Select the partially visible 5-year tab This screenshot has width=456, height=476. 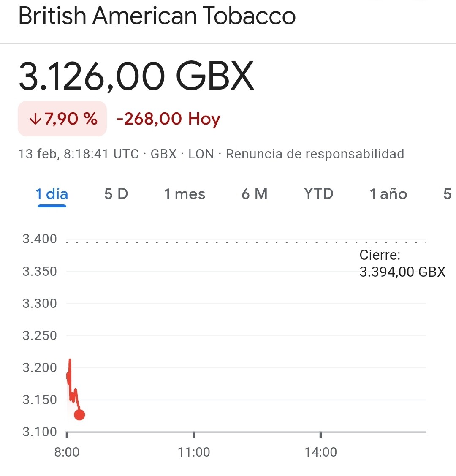(x=448, y=194)
